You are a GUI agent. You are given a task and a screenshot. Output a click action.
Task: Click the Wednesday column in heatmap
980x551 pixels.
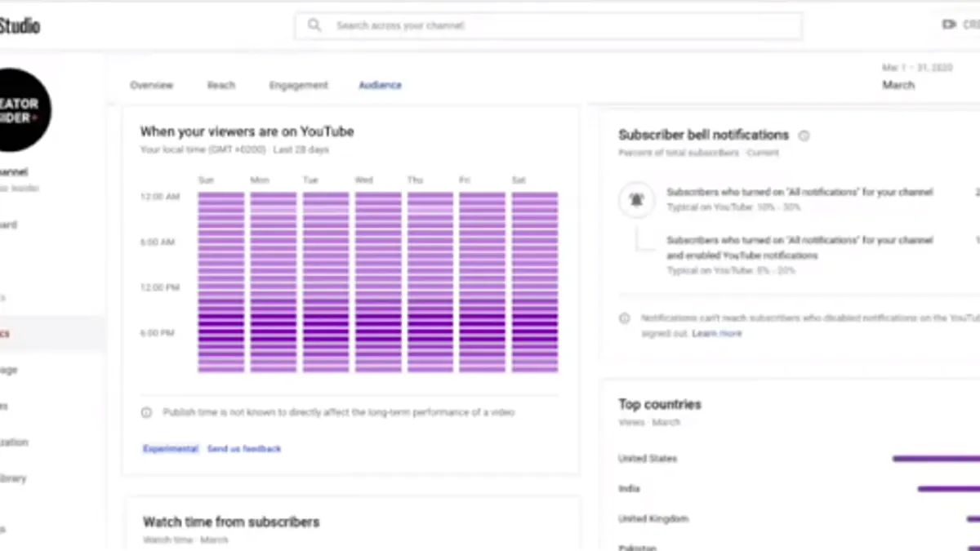point(378,282)
